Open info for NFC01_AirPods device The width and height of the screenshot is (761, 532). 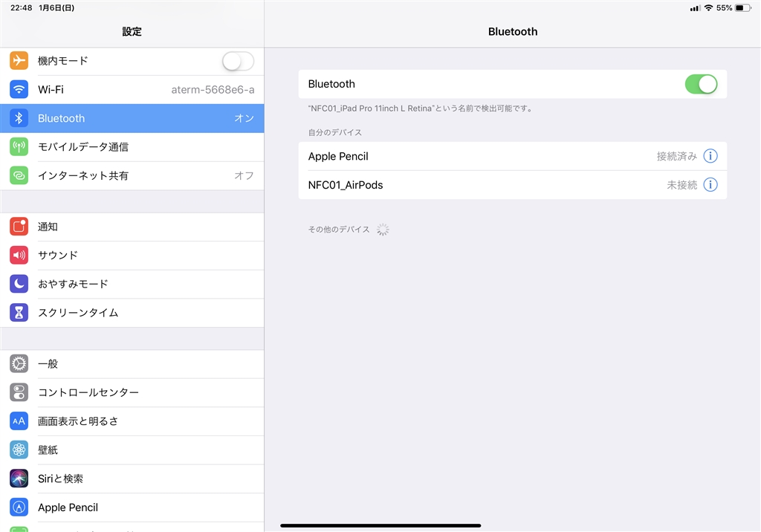pyautogui.click(x=710, y=185)
